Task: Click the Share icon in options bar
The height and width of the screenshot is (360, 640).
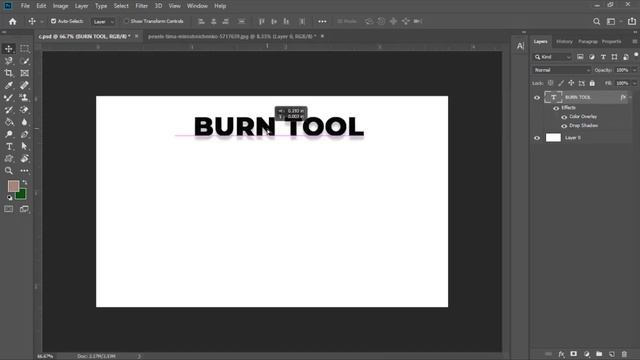Action: click(x=631, y=21)
